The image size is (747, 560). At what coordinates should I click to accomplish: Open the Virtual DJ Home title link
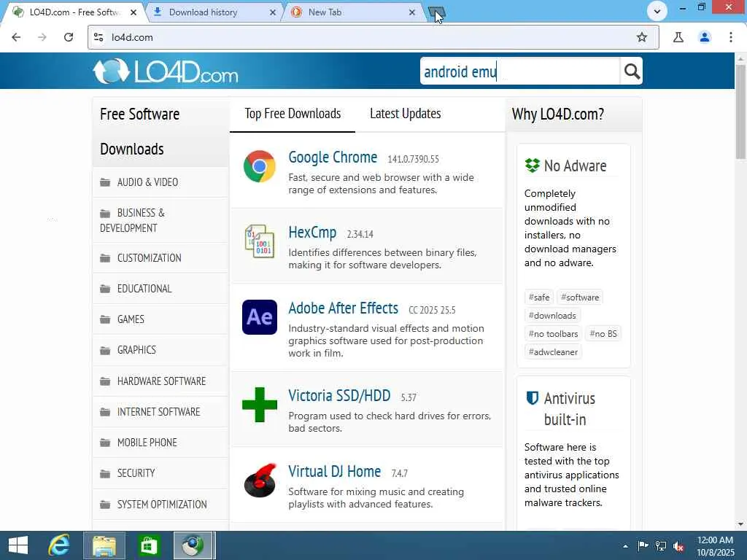click(x=334, y=472)
